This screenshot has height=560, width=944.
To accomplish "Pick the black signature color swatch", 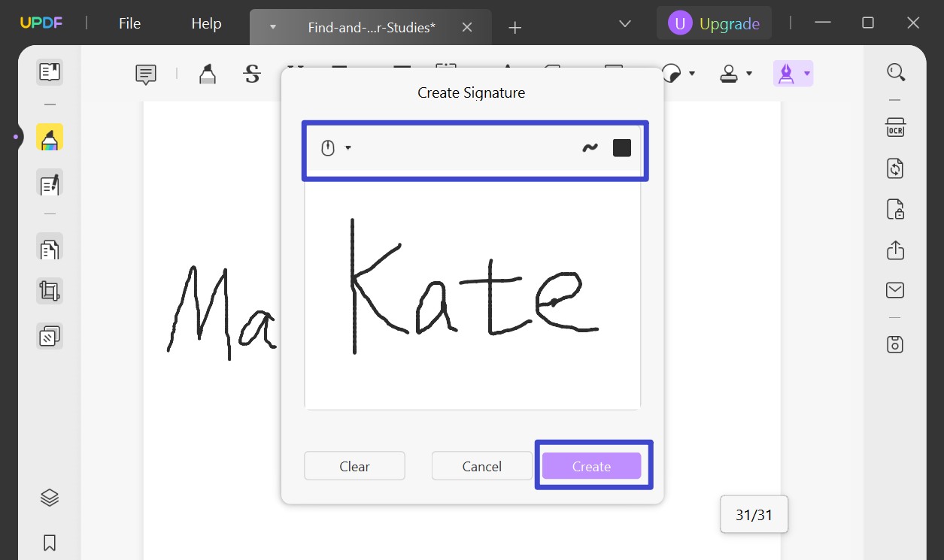I will click(x=622, y=147).
